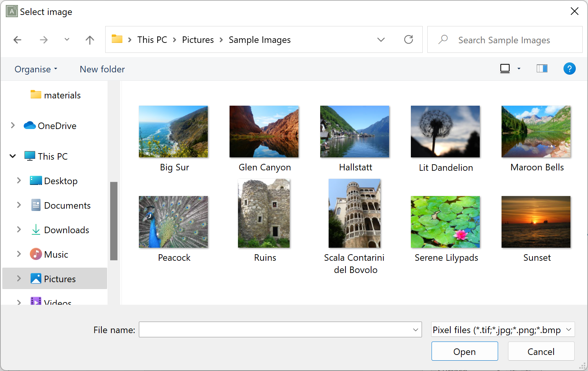Go up one folder level
This screenshot has width=588, height=371.
tap(90, 39)
